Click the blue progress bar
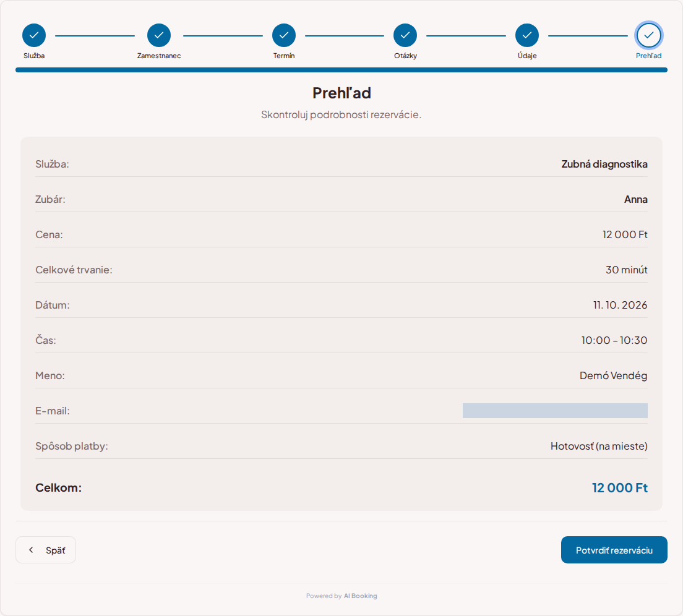The image size is (683, 616). point(341,70)
